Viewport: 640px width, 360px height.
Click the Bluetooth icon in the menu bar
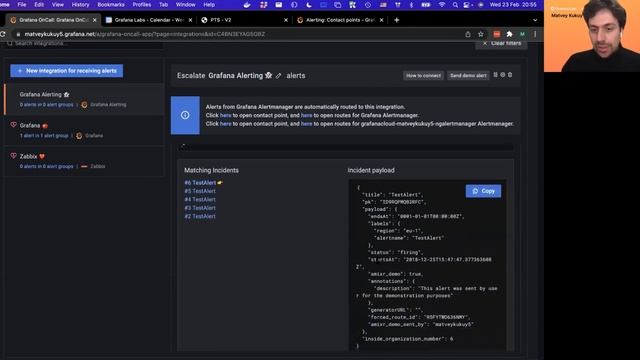411,5
